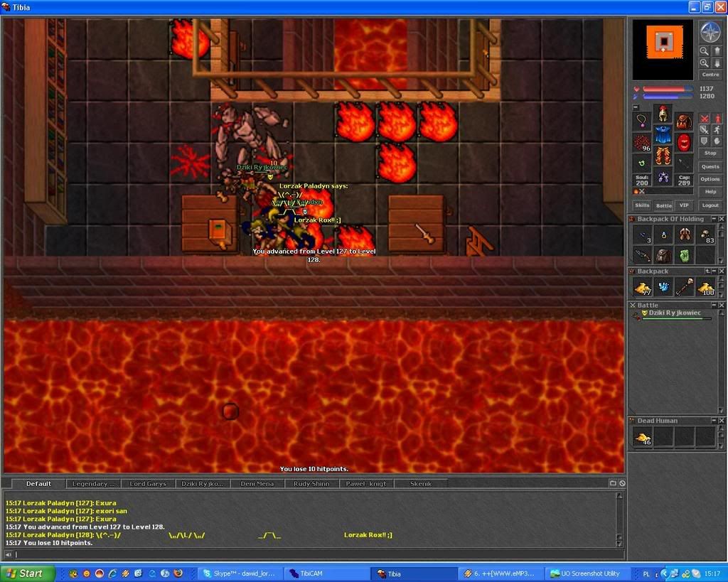This screenshot has width=728, height=582.
Task: Open the Windows Start menu
Action: coord(27,573)
